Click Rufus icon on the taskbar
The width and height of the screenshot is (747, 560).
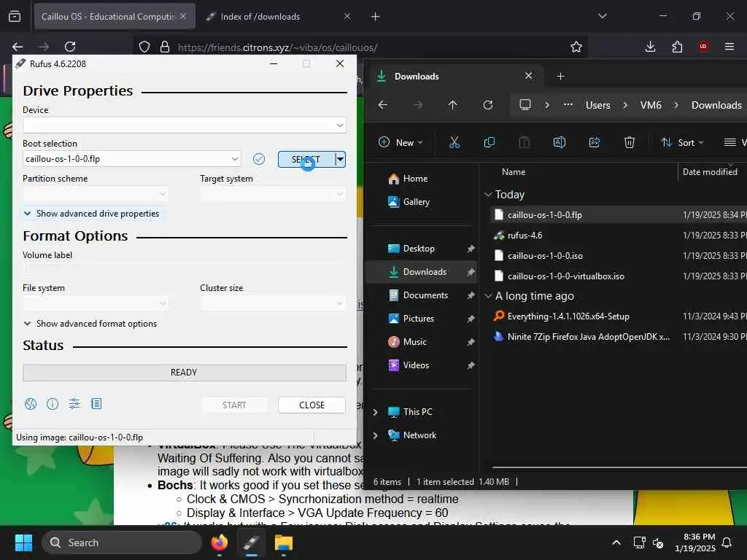[x=252, y=542]
